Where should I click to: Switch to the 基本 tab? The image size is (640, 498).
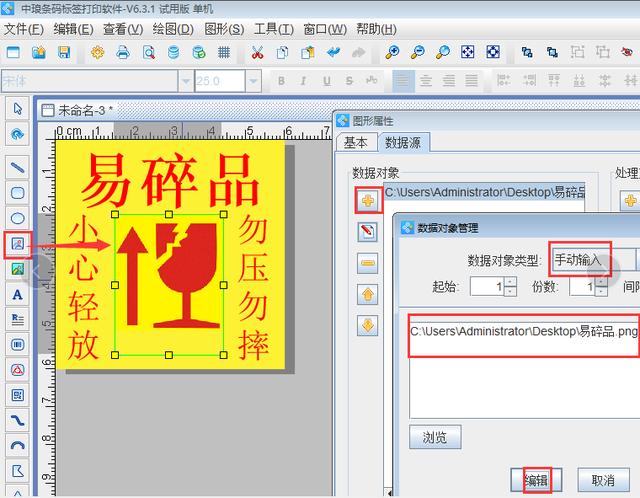point(356,143)
